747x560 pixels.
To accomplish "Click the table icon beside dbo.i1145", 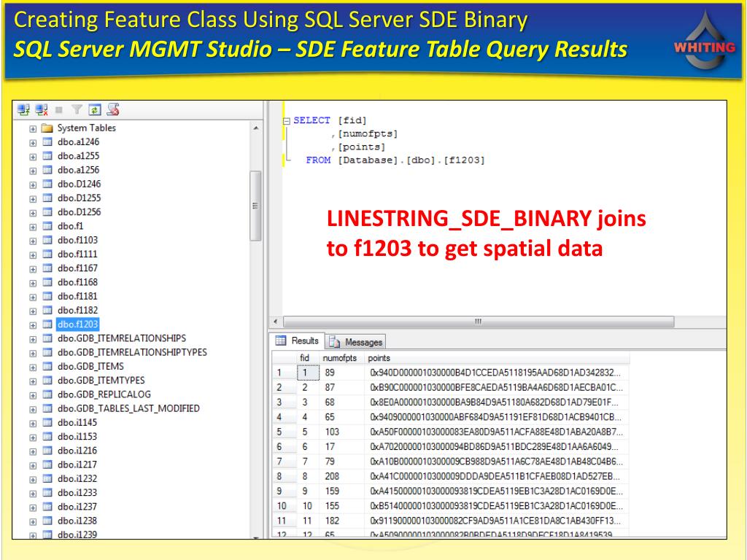I will 47,422.
